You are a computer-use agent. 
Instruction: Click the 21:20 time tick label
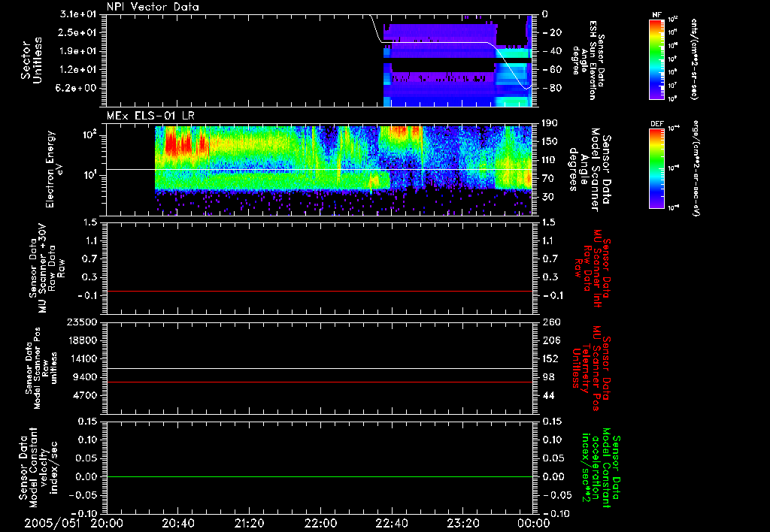(249, 523)
